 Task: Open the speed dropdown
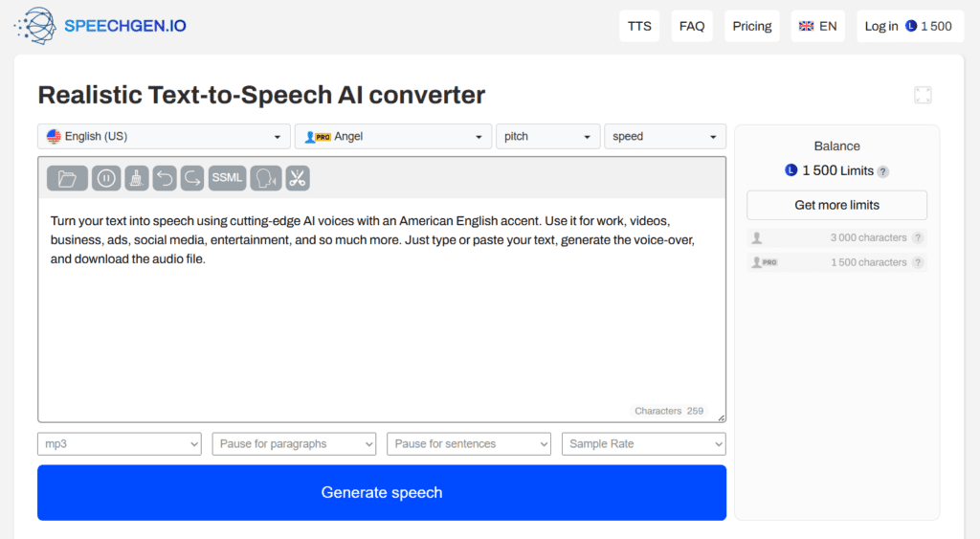click(665, 136)
